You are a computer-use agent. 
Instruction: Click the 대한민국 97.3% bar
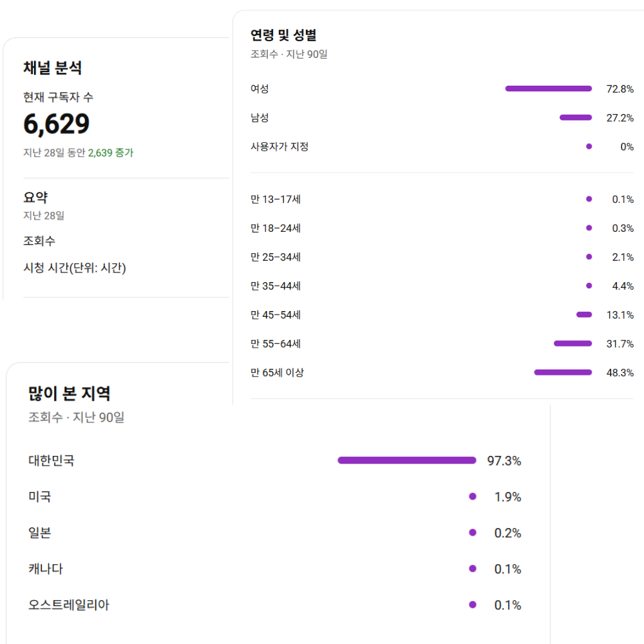(x=406, y=460)
